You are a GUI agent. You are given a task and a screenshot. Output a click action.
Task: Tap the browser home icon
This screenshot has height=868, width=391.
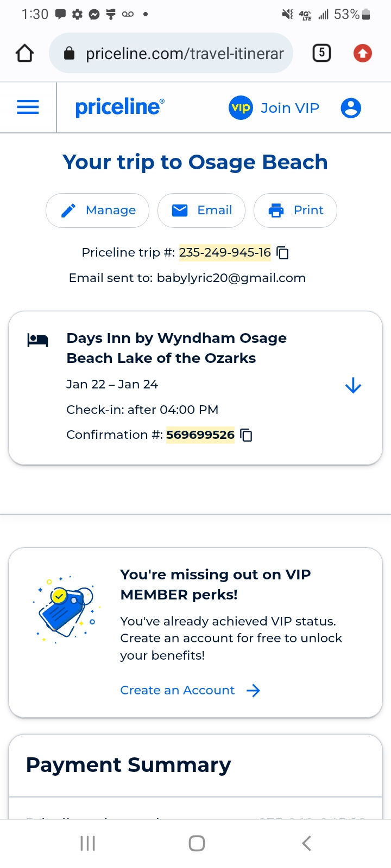(x=24, y=53)
